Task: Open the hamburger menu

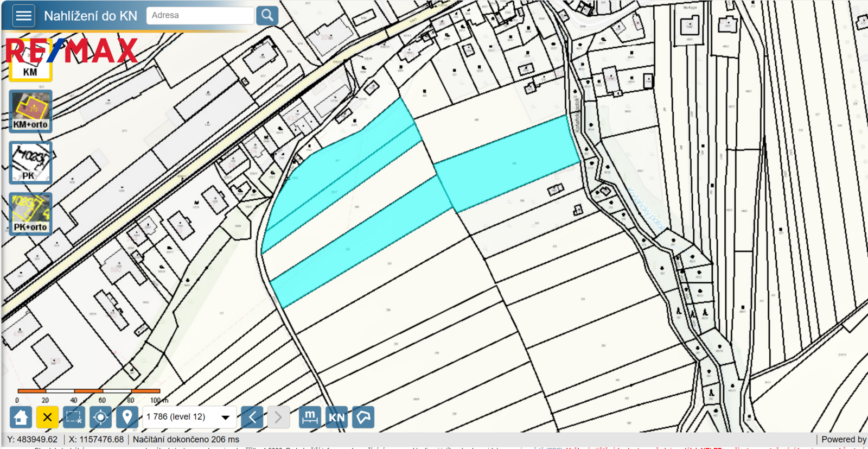Action: [x=23, y=15]
